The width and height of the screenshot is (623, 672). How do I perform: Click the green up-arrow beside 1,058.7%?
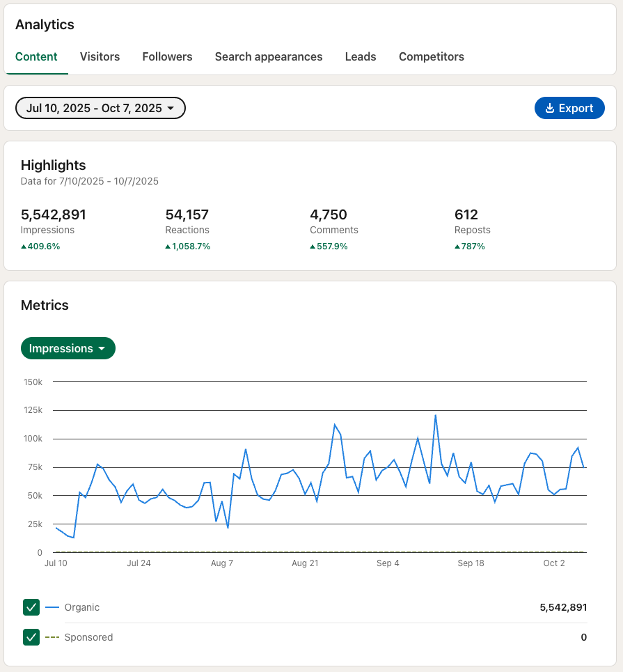point(168,247)
